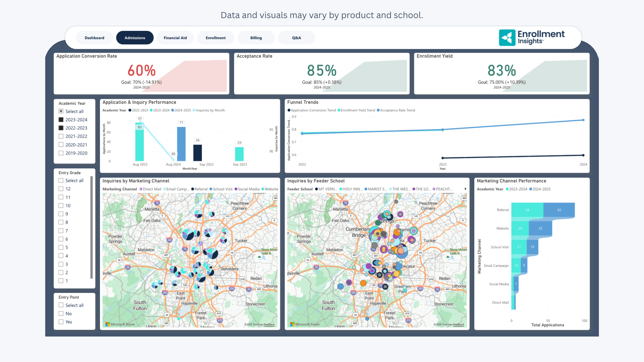Open the Billing tab
This screenshot has height=362, width=644.
click(256, 38)
